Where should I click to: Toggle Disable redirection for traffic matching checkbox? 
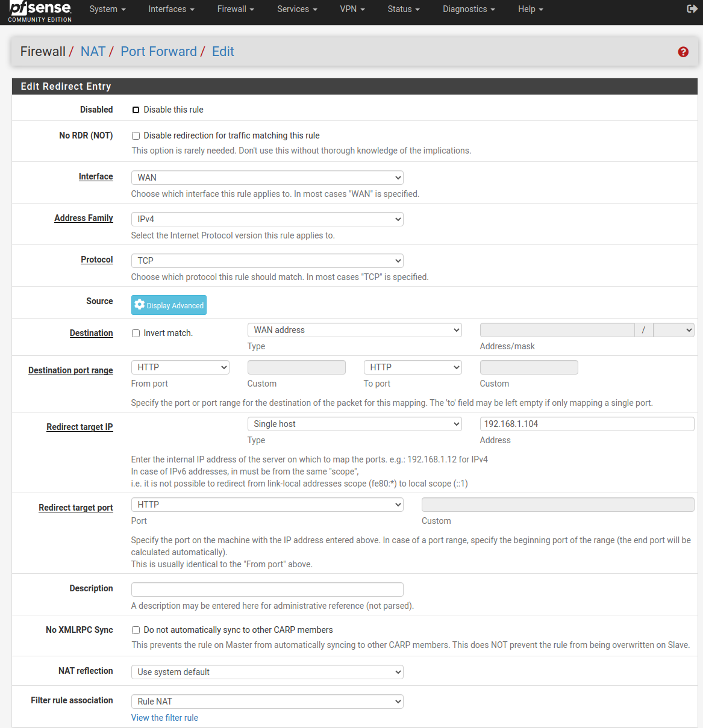(136, 136)
